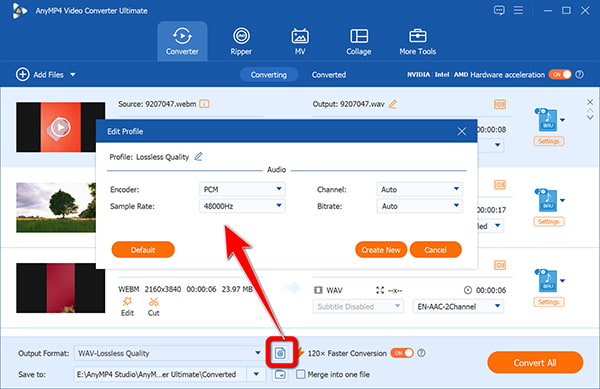This screenshot has height=389, width=600.
Task: Click metadata ID3 icon of third file
Action: point(500,265)
